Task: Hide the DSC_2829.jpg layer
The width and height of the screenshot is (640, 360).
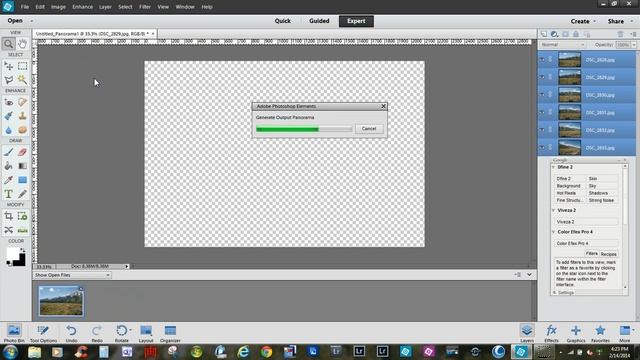Action: [542, 77]
